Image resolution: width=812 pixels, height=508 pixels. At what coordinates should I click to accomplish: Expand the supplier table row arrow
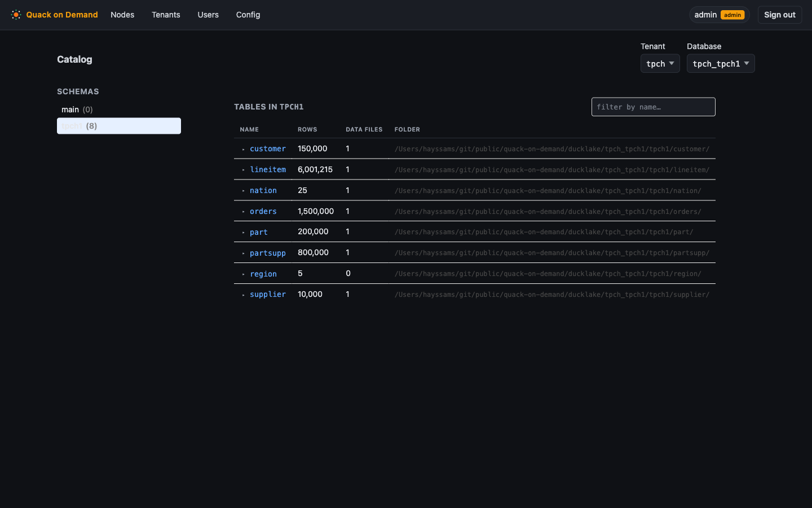tap(244, 295)
